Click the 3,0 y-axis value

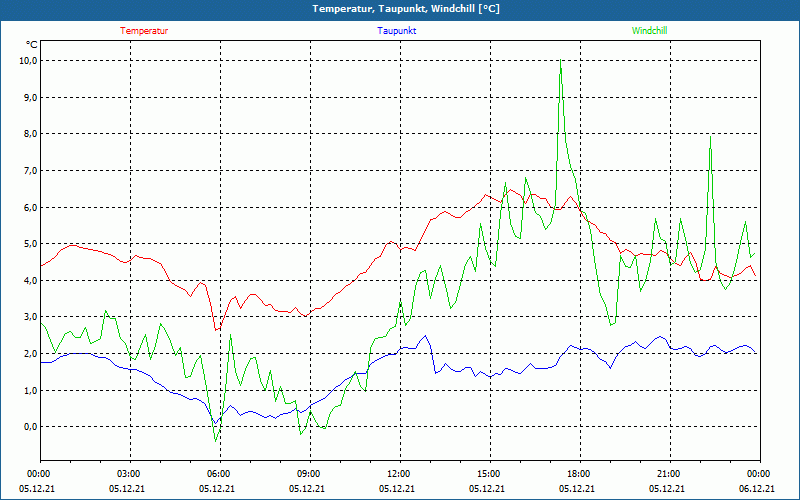point(30,317)
